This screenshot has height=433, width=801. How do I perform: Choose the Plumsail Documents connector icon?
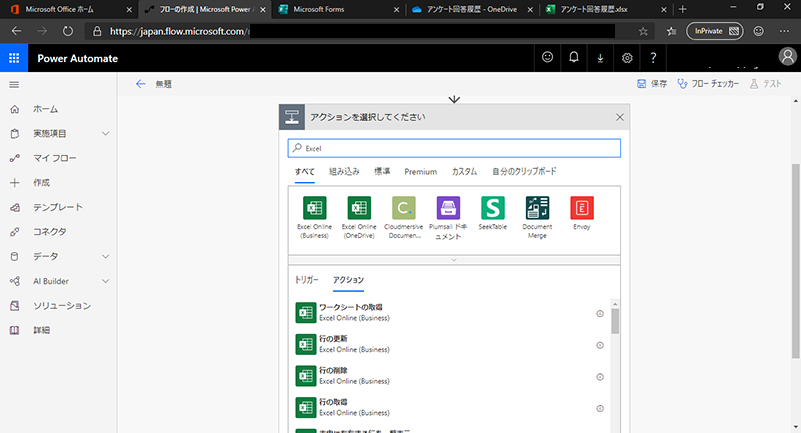pos(448,208)
